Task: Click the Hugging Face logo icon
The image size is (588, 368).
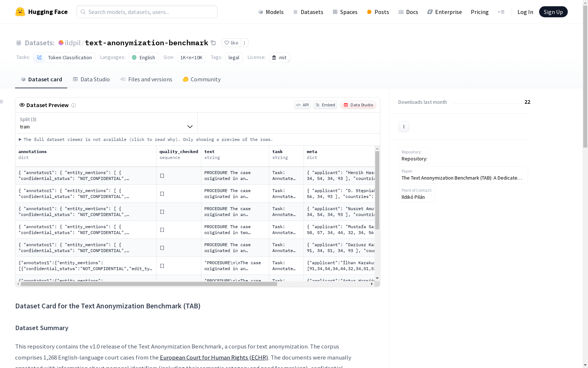Action: [20, 12]
